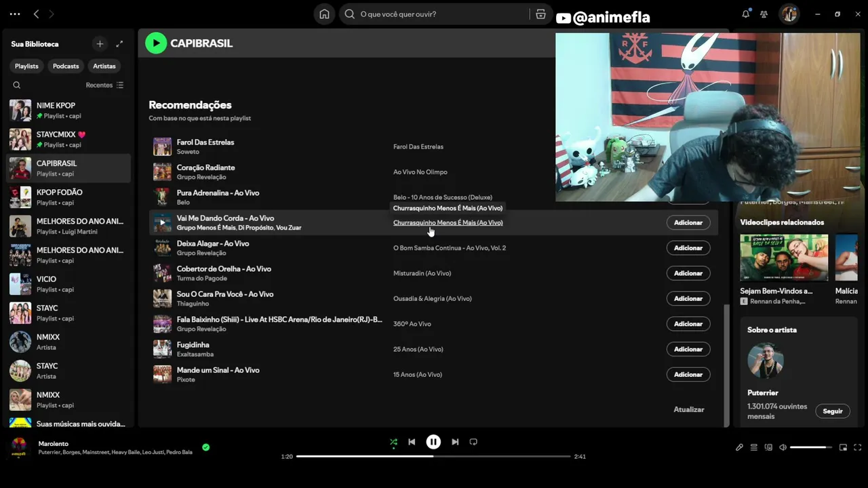Screen dimensions: 868x488
Task: Toggle shuffle playback
Action: 393,442
